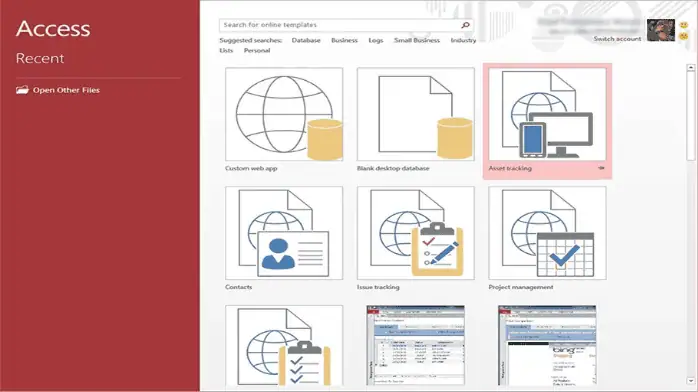Search suggested category Logs
698x392 pixels.
point(376,40)
